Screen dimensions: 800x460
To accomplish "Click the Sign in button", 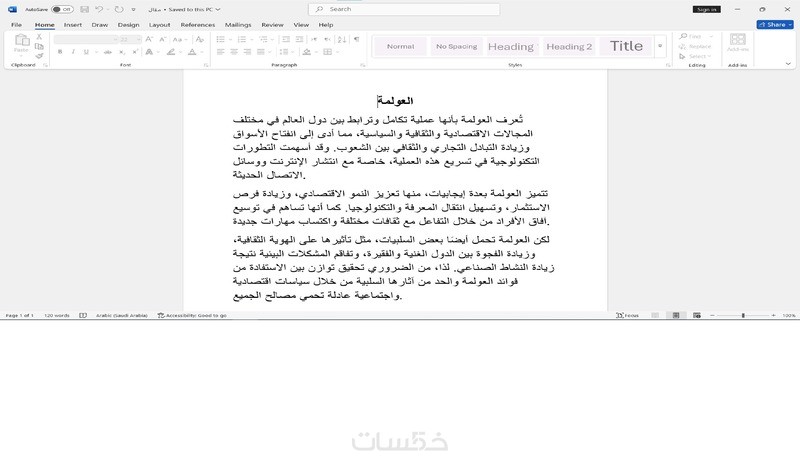I will 707,9.
